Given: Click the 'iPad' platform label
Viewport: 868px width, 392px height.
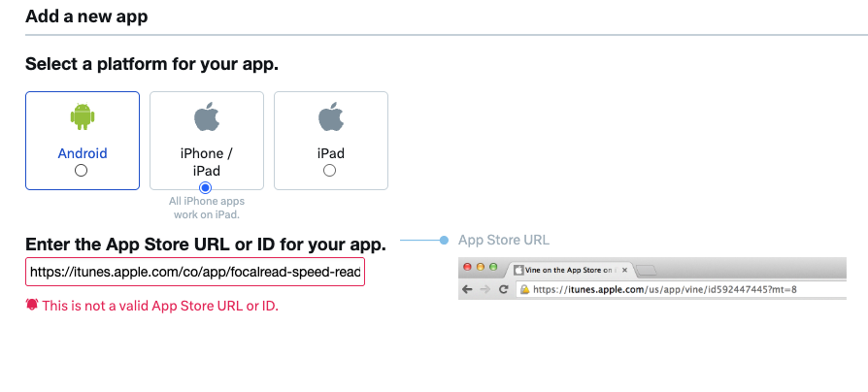Looking at the screenshot, I should 330,153.
